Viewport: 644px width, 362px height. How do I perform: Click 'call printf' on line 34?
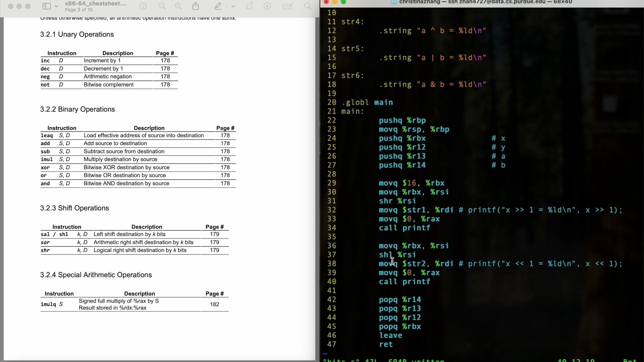pyautogui.click(x=405, y=228)
